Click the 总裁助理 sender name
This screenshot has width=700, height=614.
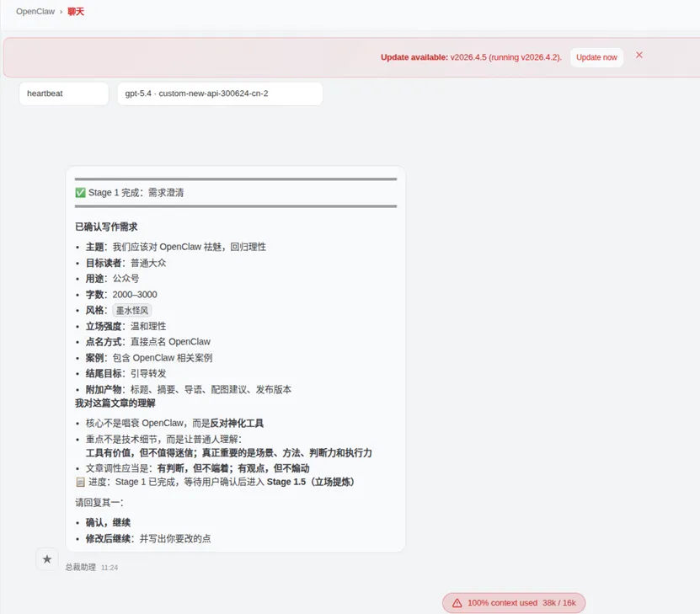click(80, 567)
